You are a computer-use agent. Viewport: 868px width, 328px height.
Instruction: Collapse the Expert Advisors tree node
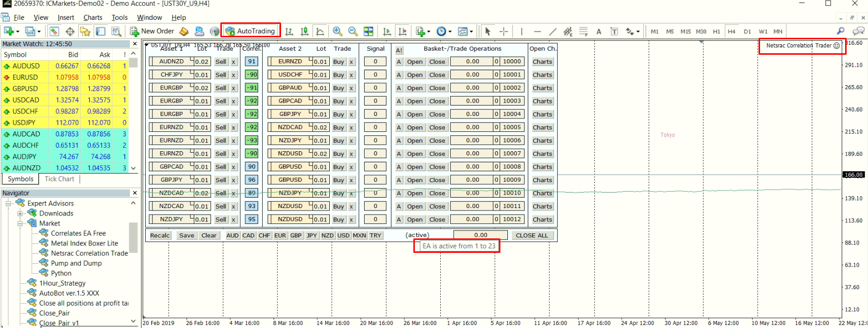pyautogui.click(x=8, y=204)
